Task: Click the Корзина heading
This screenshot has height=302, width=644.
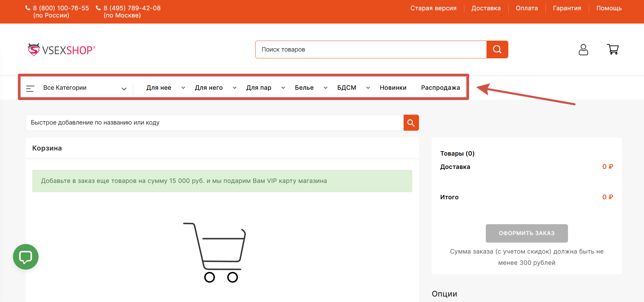Action: (47, 148)
